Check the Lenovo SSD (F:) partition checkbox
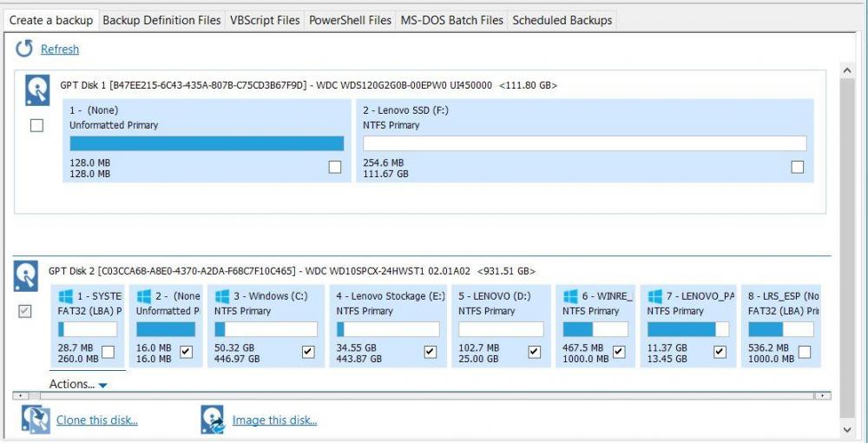Image resolution: width=868 pixels, height=443 pixels. [x=797, y=167]
